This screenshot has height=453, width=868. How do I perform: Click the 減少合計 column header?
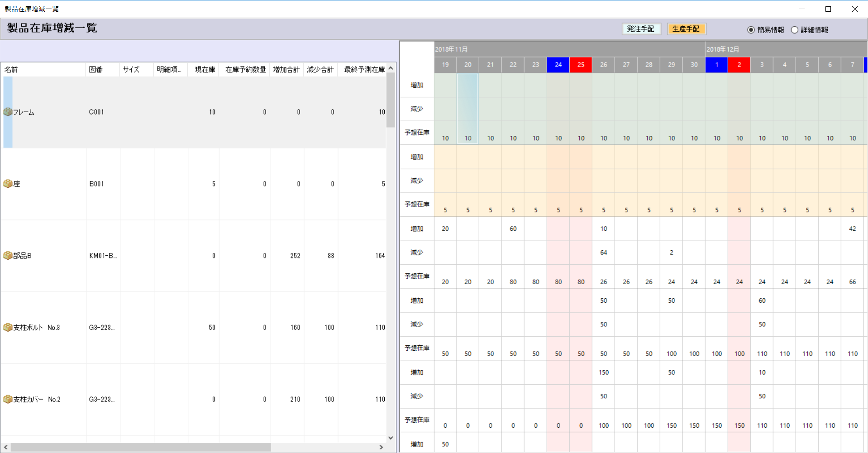pos(321,69)
